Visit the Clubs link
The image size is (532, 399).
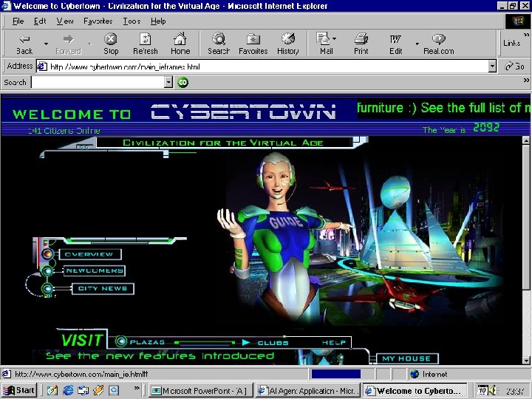[273, 343]
